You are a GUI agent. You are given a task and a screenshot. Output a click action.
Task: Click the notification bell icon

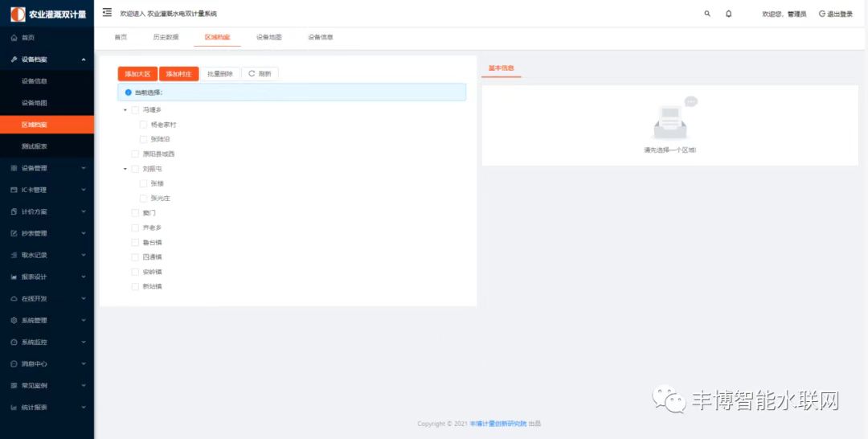coord(728,14)
